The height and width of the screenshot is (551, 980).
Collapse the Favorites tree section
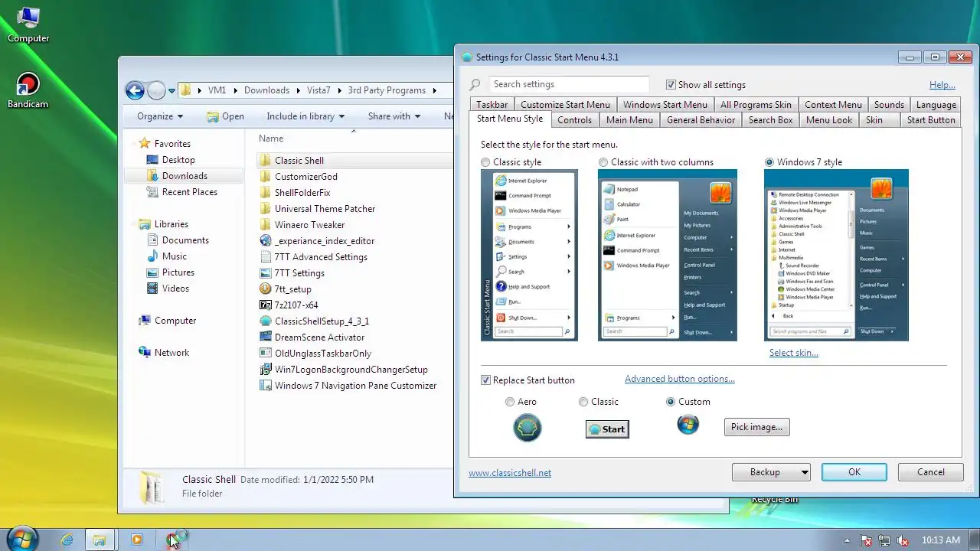[132, 143]
